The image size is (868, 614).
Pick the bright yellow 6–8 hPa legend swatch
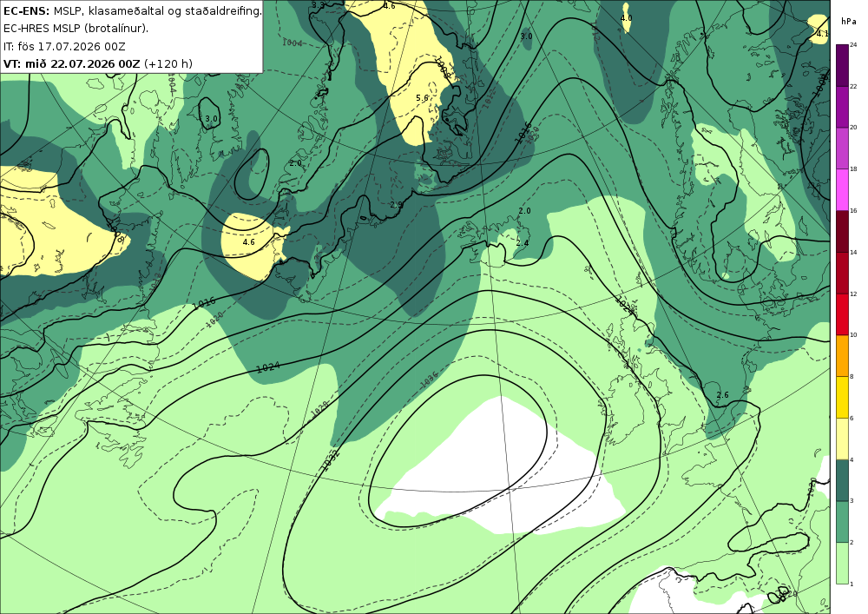pyautogui.click(x=842, y=397)
